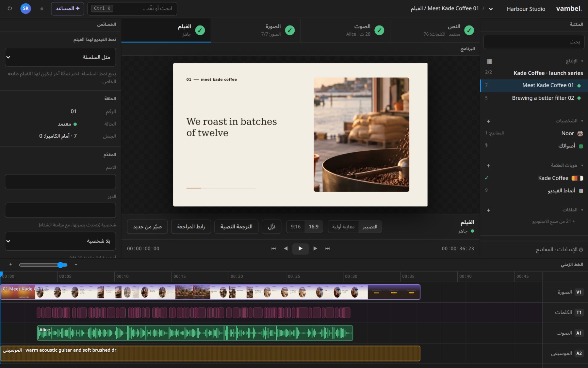Screen dimensions: 588x368
Task: Open the أصوات voices item
Action: pos(534,146)
